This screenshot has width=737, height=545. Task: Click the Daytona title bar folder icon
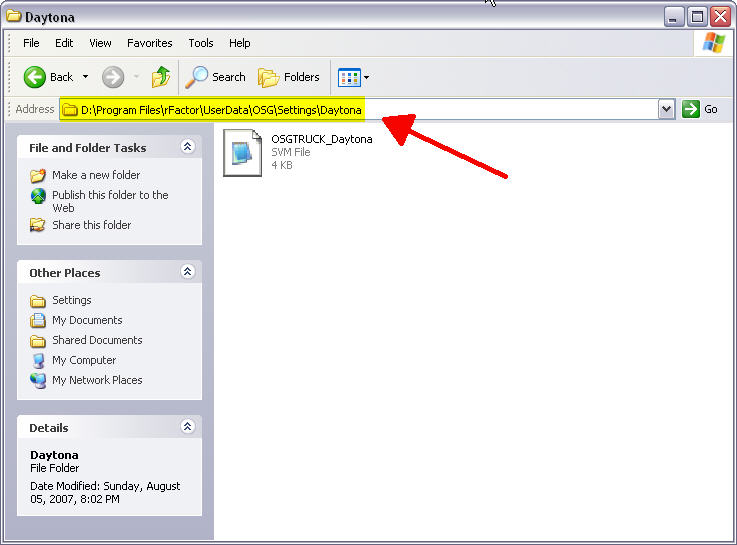click(x=14, y=16)
